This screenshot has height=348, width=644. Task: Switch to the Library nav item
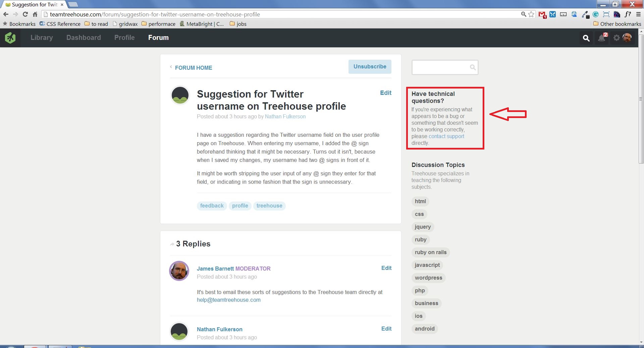(42, 38)
